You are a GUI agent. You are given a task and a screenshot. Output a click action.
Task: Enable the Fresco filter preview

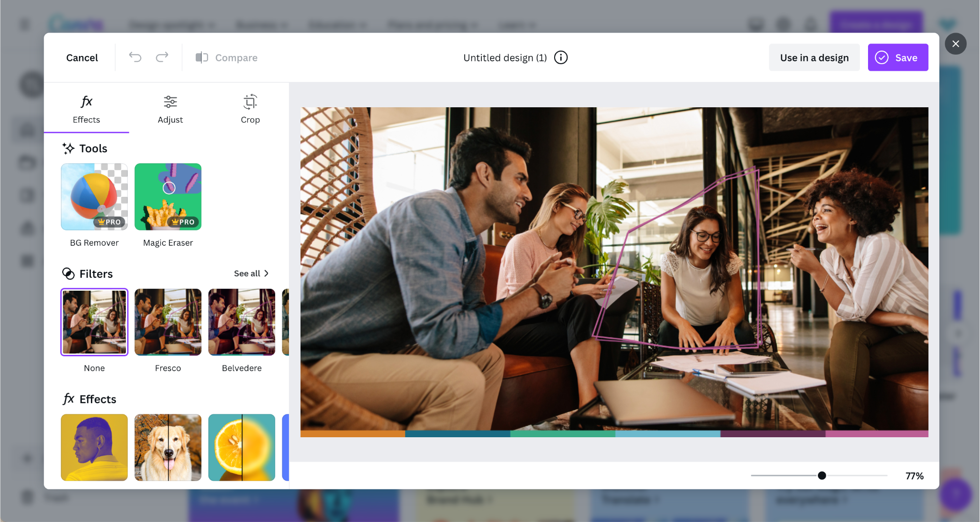pos(167,322)
